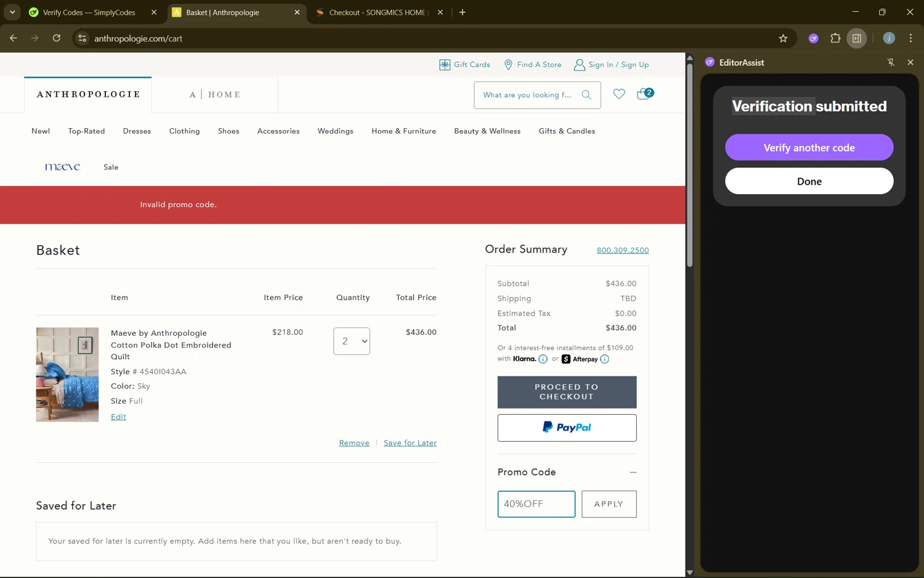The image size is (924, 578).
Task: Click the browser back arrow
Action: (x=14, y=38)
